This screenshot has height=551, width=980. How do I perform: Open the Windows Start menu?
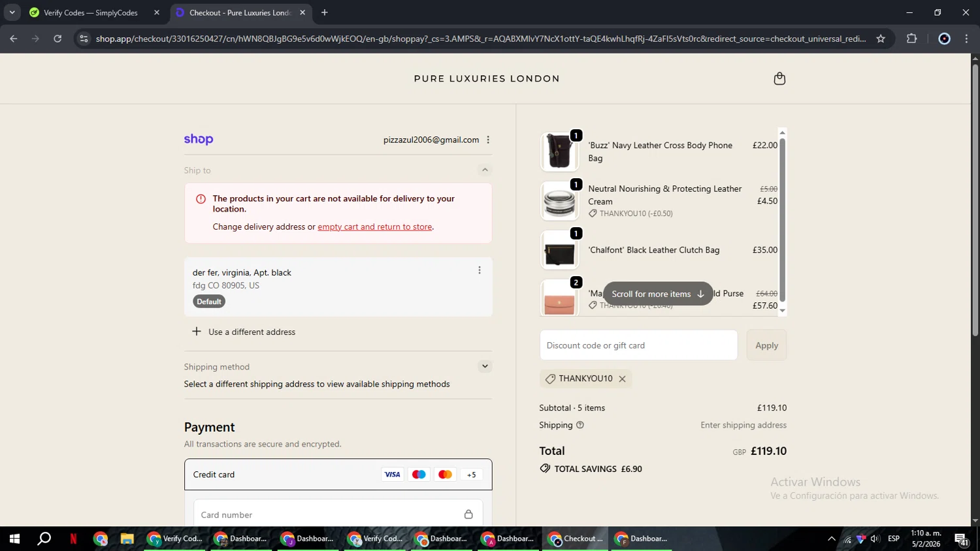click(x=14, y=539)
